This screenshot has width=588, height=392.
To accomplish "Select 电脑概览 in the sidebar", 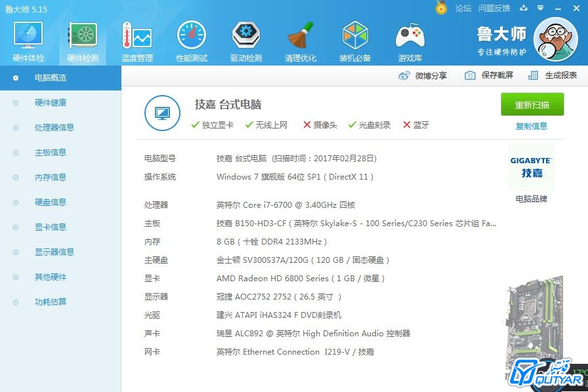I will tap(60, 78).
